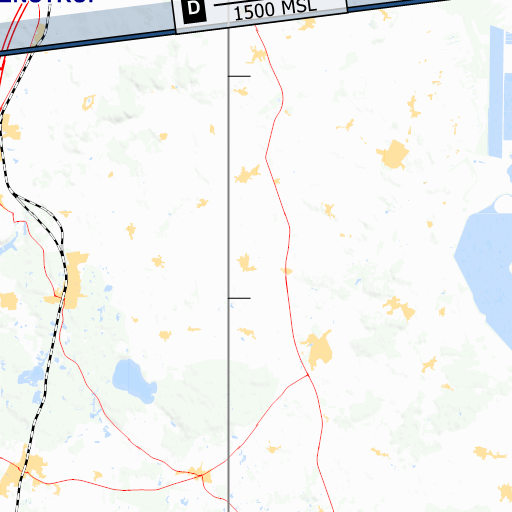The width and height of the screenshot is (512, 512).
Task: Select the ring-shaped settlement in the upper left
Action: coord(89,102)
